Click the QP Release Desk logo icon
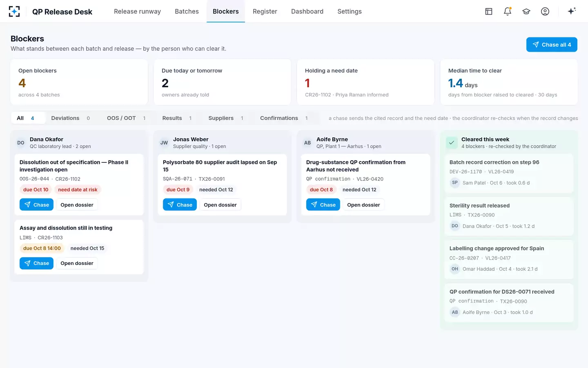Viewport: 588px width, 368px height. pyautogui.click(x=14, y=11)
